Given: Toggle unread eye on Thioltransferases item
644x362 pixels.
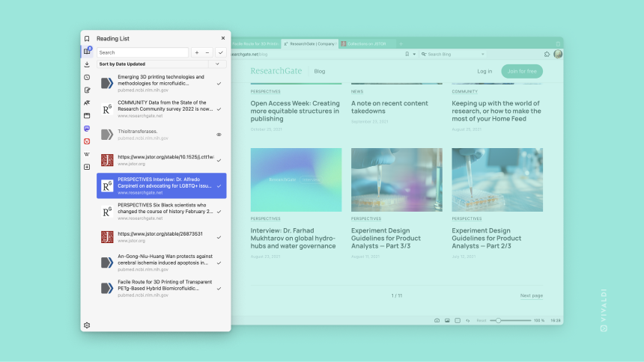Looking at the screenshot, I should (x=219, y=135).
